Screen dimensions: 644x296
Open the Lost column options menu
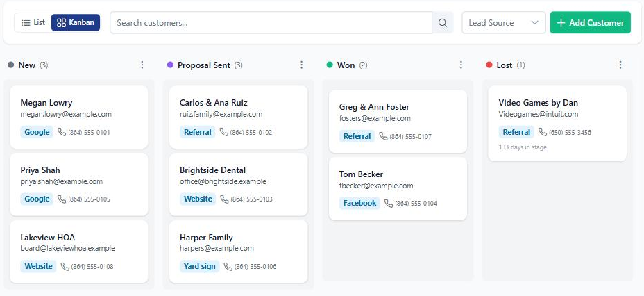[620, 65]
